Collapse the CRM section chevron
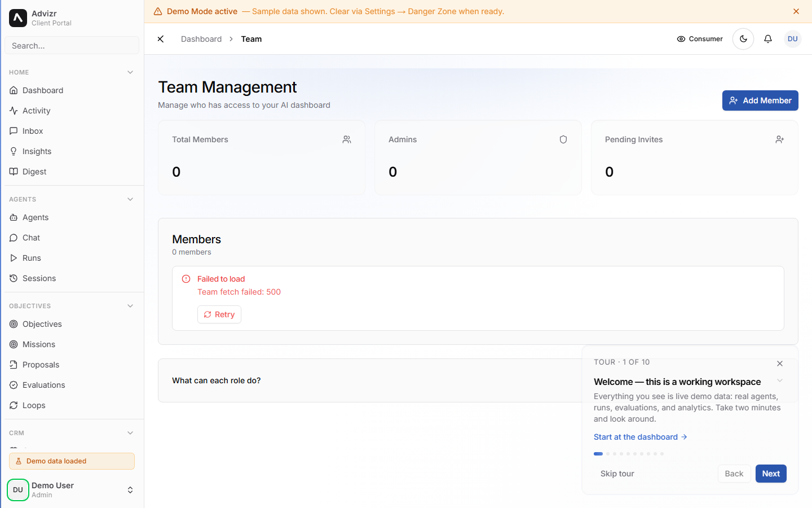812x508 pixels. click(x=130, y=433)
